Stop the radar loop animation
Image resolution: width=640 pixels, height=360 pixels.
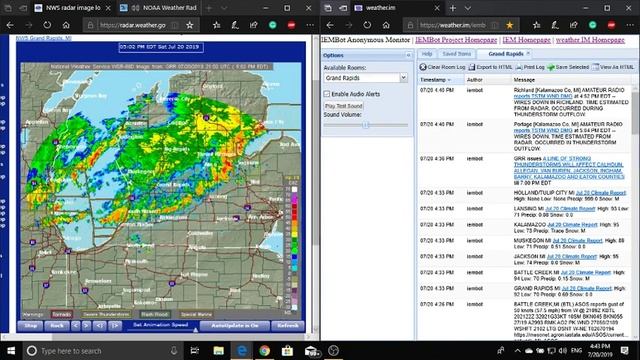[30, 326]
